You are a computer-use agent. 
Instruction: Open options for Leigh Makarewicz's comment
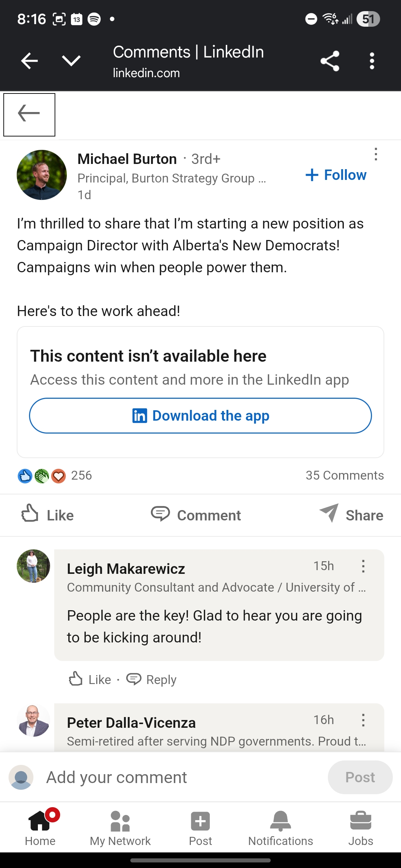pos(363,566)
